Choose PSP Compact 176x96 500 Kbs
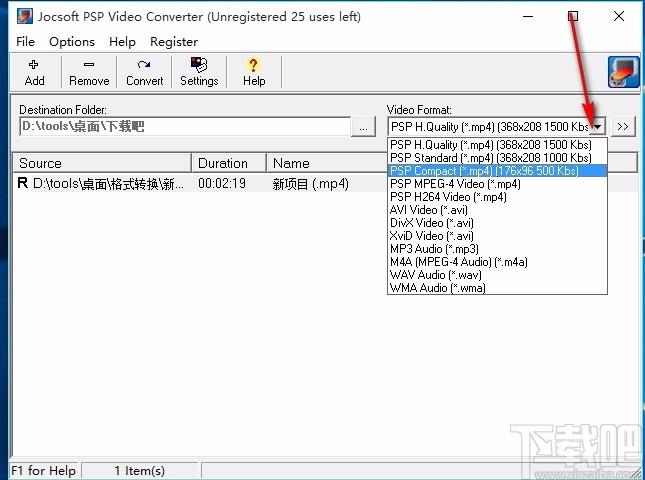 (497, 171)
